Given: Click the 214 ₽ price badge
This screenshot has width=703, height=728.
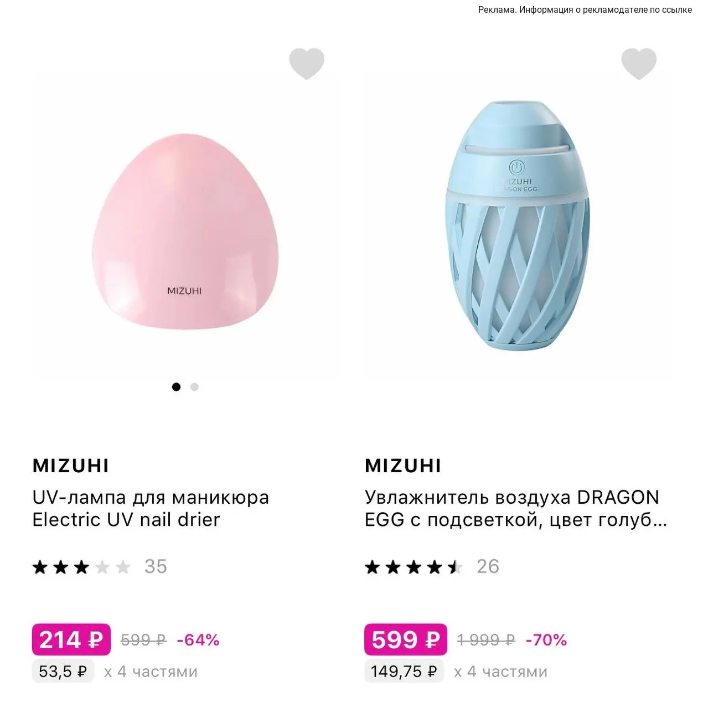Looking at the screenshot, I should [71, 639].
